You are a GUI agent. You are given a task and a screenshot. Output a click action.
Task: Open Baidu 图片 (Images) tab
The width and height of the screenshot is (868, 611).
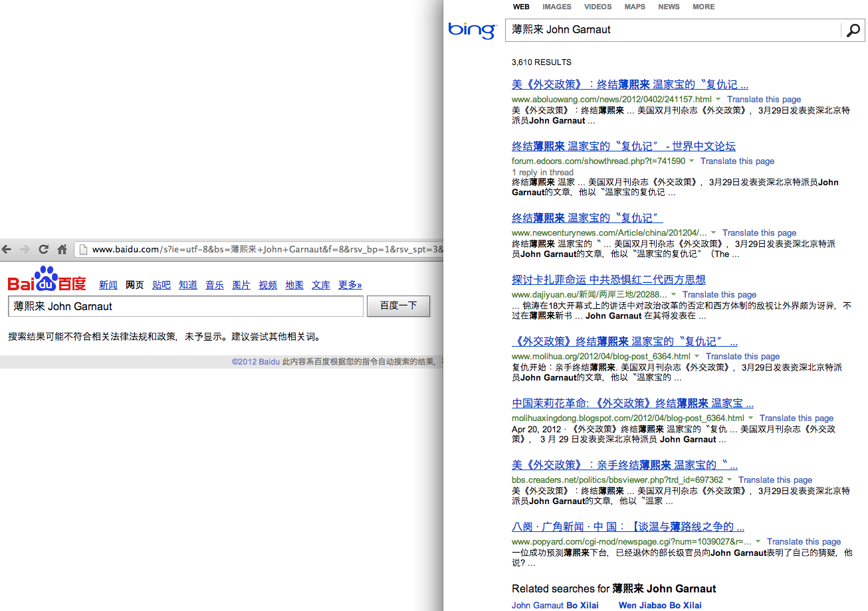point(241,285)
